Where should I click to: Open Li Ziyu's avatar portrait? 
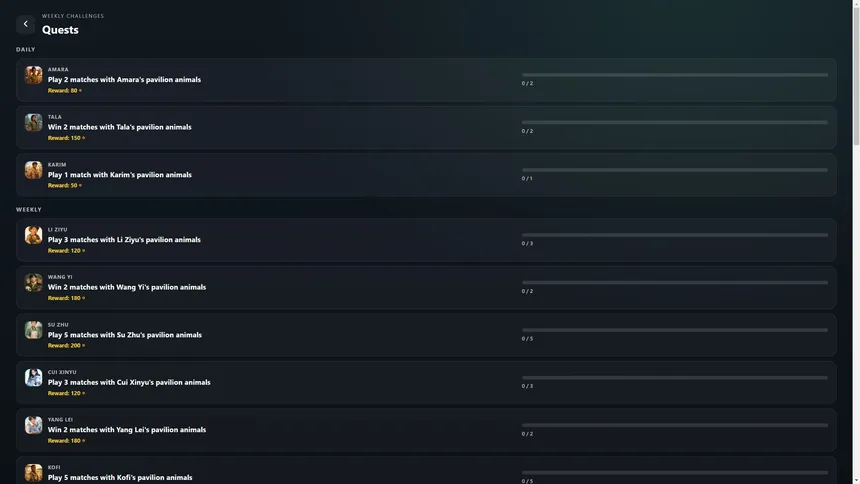(33, 235)
